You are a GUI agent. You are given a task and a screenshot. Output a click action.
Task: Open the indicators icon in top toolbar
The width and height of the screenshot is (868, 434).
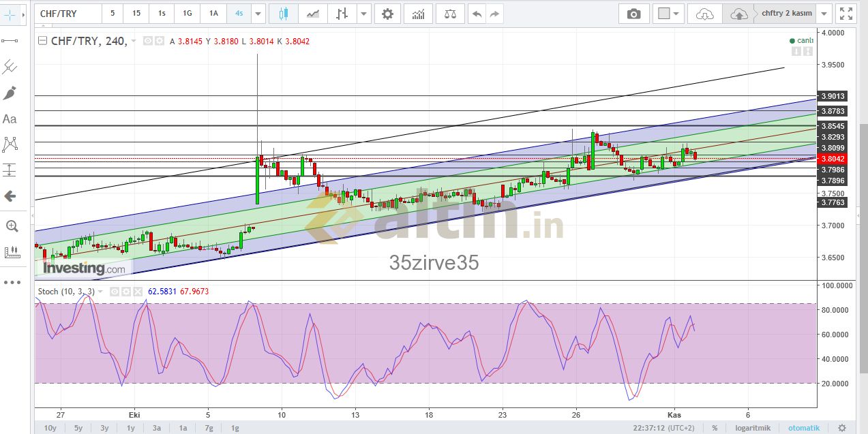(x=418, y=14)
